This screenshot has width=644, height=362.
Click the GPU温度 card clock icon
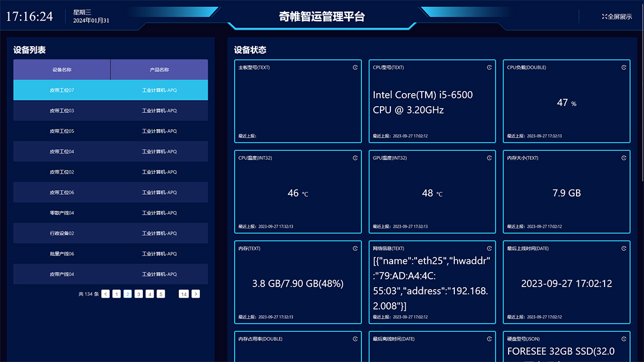click(x=489, y=158)
